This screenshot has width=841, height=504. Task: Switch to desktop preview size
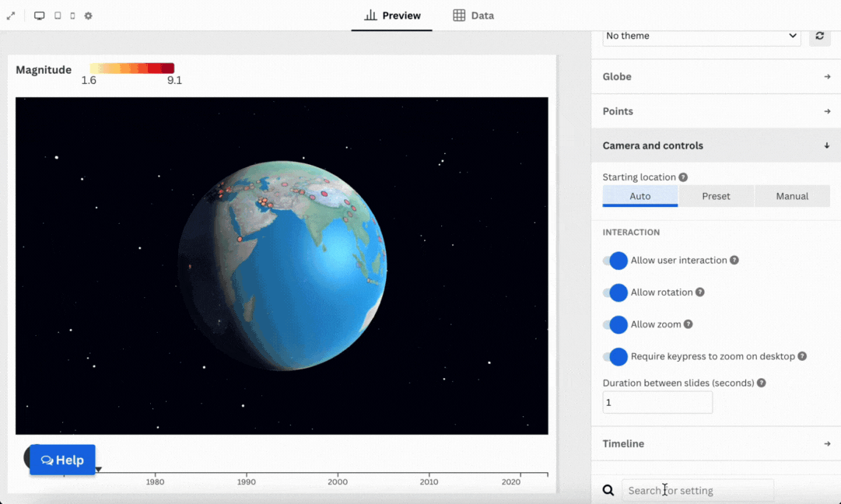[x=40, y=16]
